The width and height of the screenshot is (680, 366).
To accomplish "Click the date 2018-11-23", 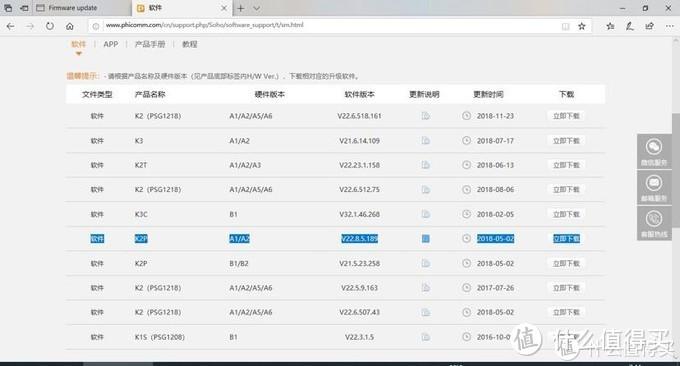I will click(495, 116).
